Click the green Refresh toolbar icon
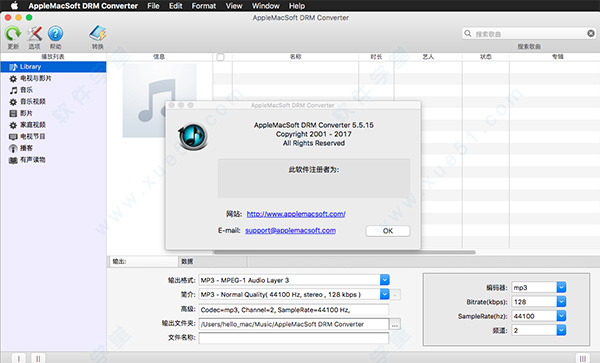Screen dimensions: 600x363 pos(13,34)
